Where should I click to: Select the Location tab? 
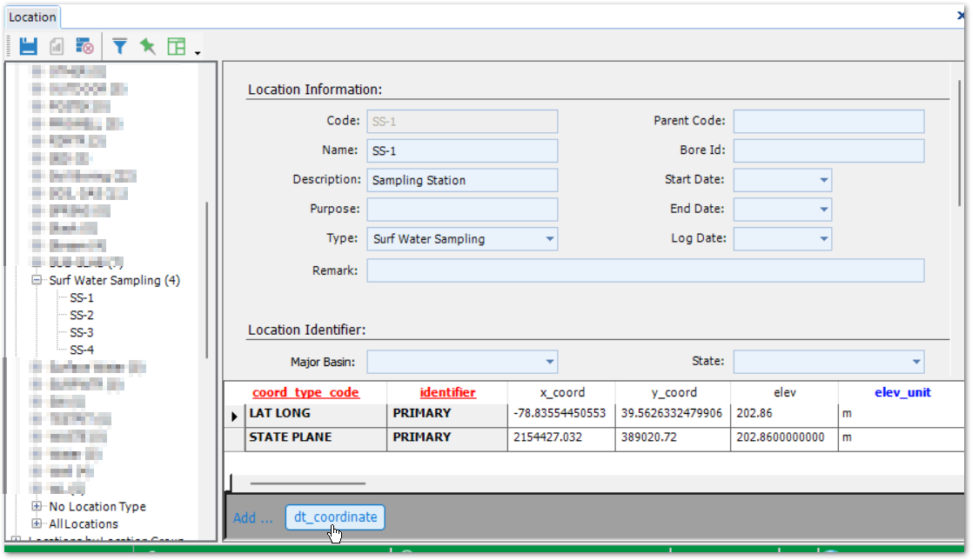point(32,17)
